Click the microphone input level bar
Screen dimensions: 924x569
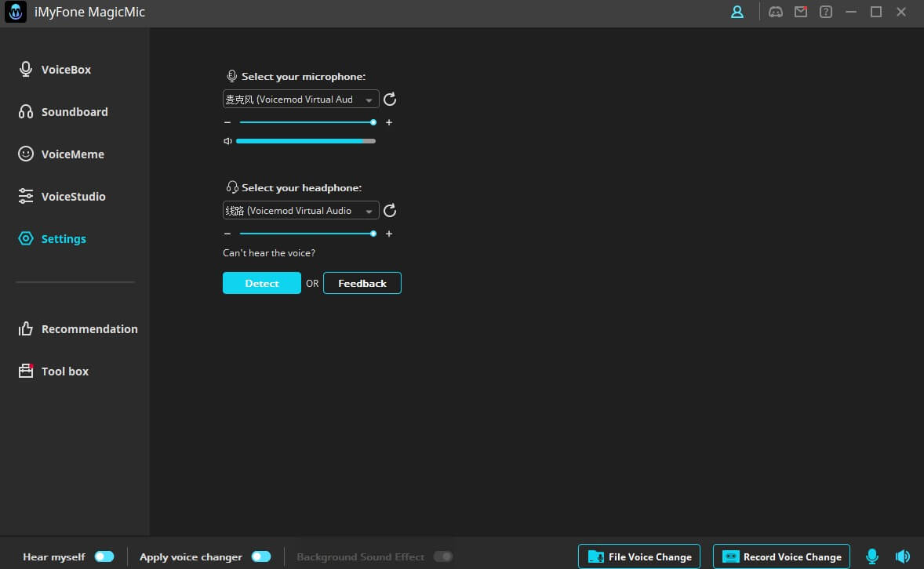point(306,141)
